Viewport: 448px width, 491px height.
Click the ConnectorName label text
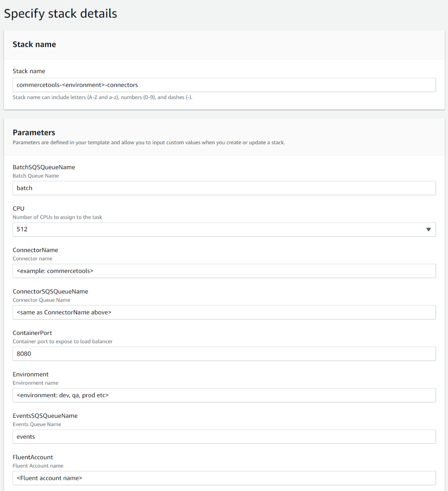click(35, 250)
